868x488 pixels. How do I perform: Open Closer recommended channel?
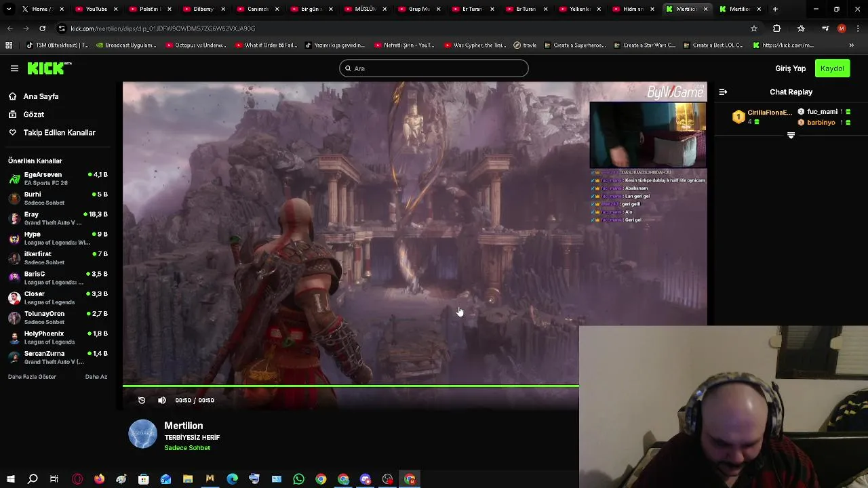pyautogui.click(x=58, y=298)
